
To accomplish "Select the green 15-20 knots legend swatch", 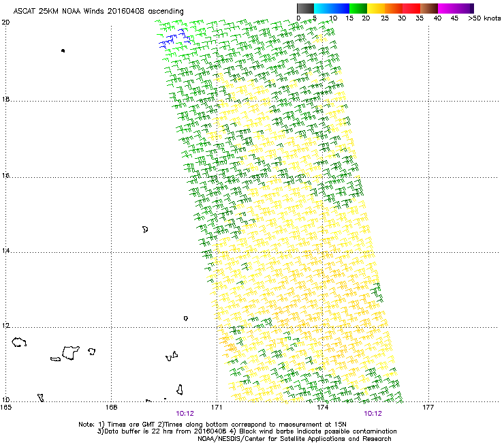I will click(358, 8).
